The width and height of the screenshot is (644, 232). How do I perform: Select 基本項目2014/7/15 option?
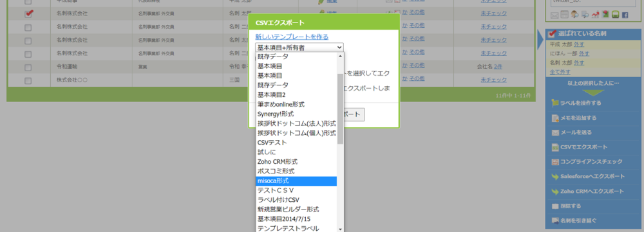[296, 219]
